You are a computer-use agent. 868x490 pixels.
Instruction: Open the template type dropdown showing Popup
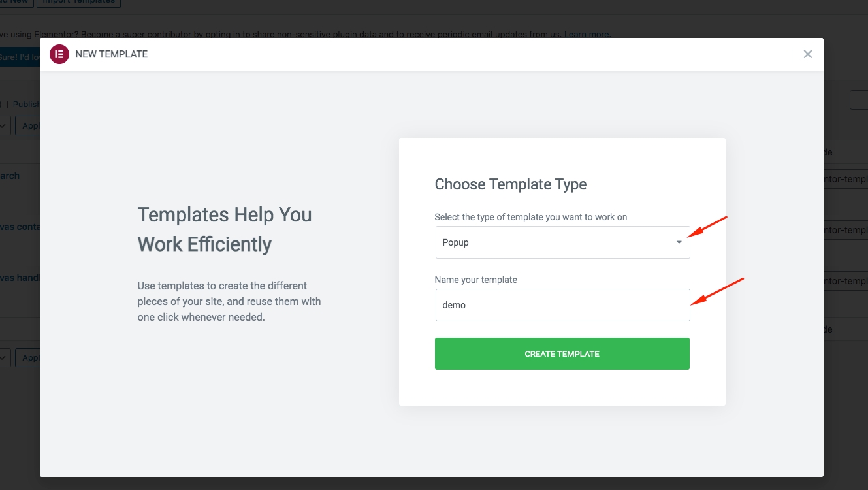pyautogui.click(x=562, y=242)
